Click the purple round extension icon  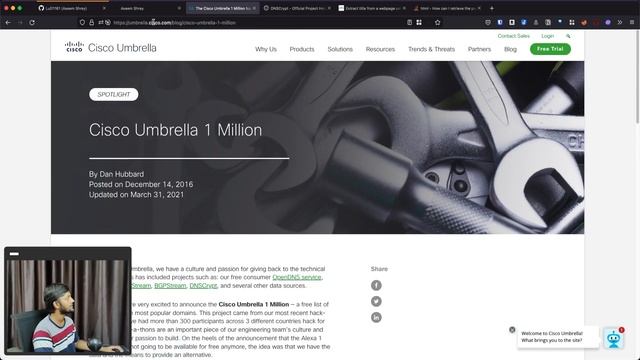pos(608,22)
